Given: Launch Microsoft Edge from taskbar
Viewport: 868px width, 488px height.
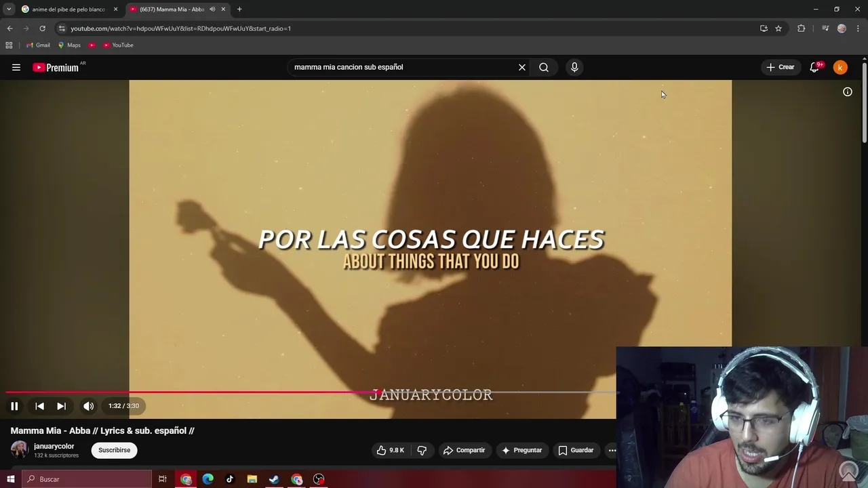Looking at the screenshot, I should pyautogui.click(x=208, y=479).
